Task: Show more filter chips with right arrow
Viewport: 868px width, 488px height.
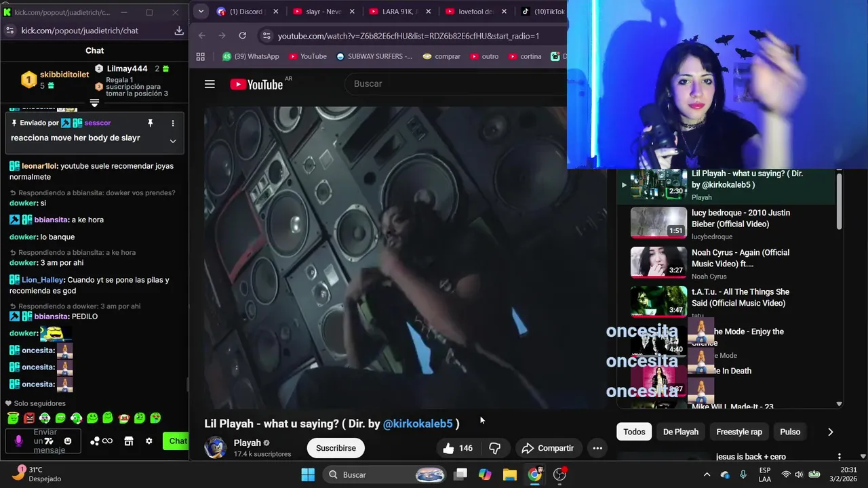Action: click(830, 432)
